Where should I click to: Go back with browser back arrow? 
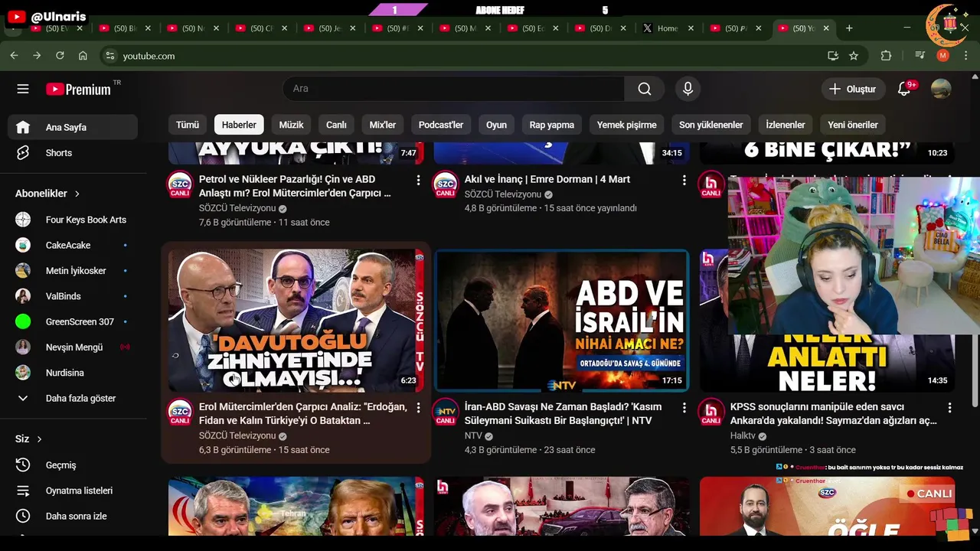point(14,56)
